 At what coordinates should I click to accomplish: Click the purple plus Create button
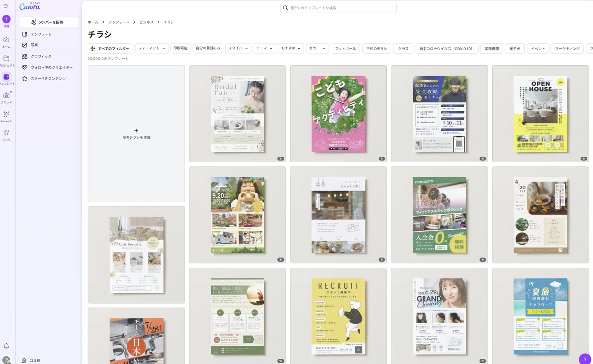[x=6, y=19]
